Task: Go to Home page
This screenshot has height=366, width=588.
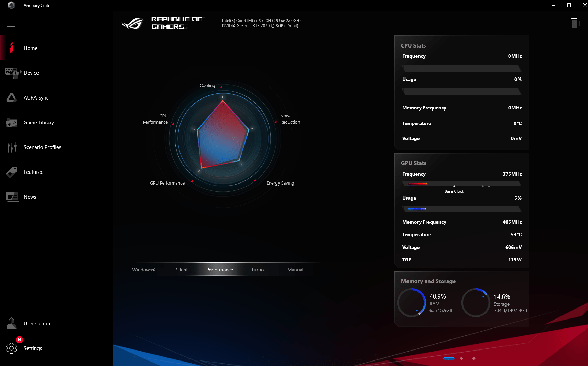Action: [x=31, y=48]
